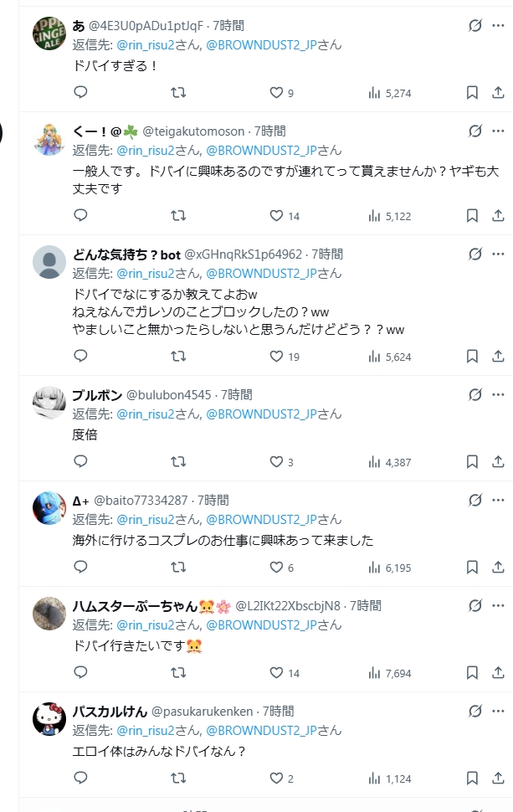Screen dimensions: 513x812
Task: Reply to the ドバイすぎる！ tweet
Action: tap(80, 93)
